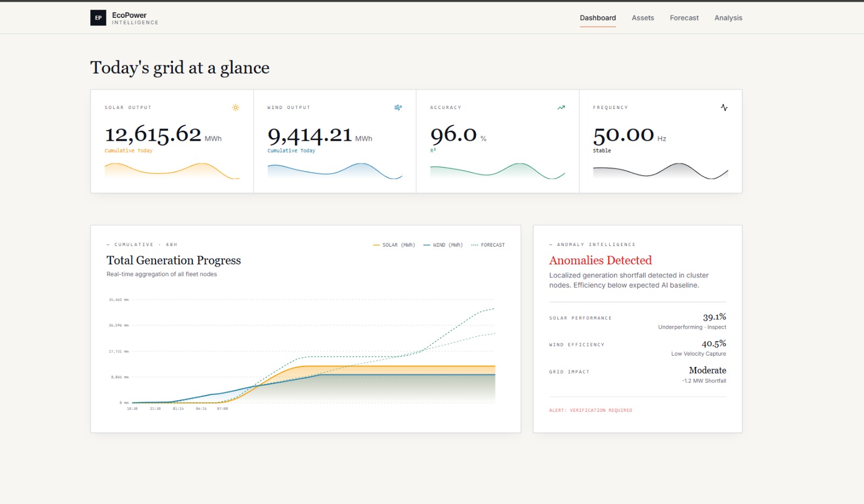Click the trending-up icon on Accuracy card
Screen dimensions: 864x504
[561, 107]
